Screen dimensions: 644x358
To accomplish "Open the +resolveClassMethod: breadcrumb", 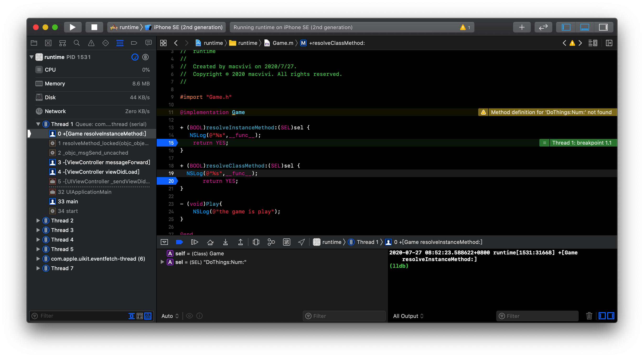I will [x=332, y=43].
